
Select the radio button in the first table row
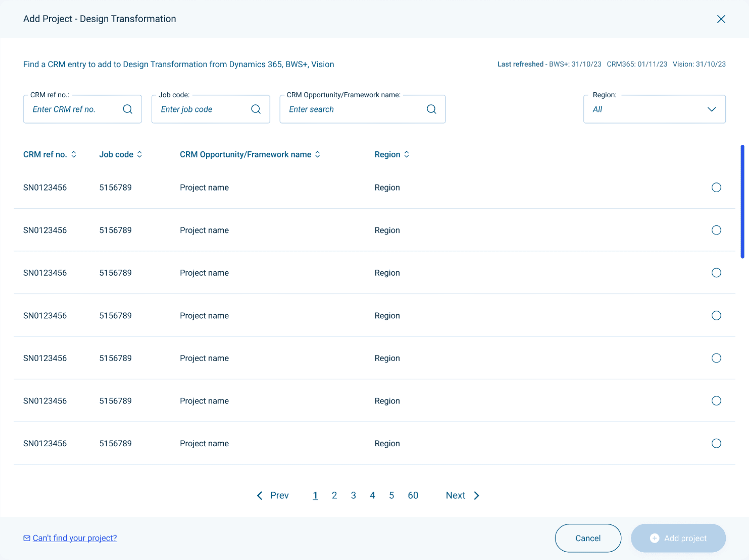click(716, 187)
